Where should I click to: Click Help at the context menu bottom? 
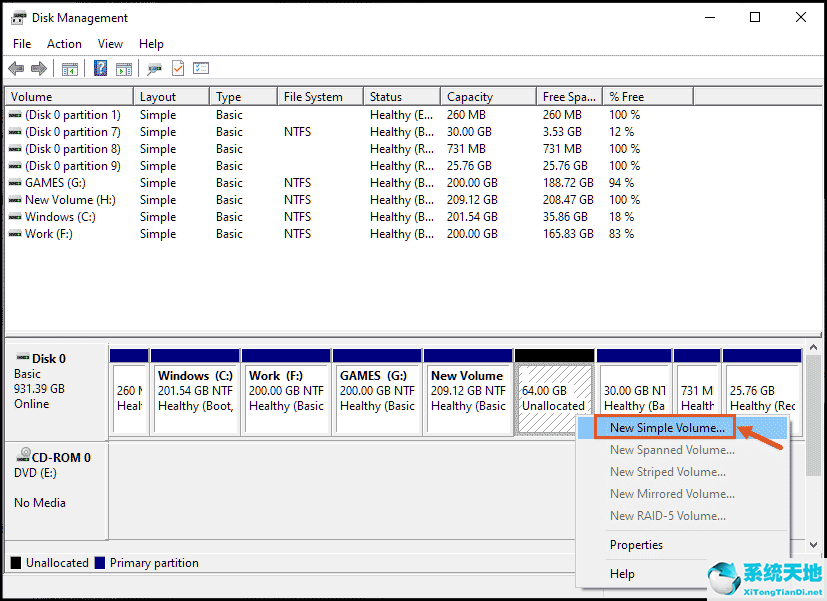[622, 574]
